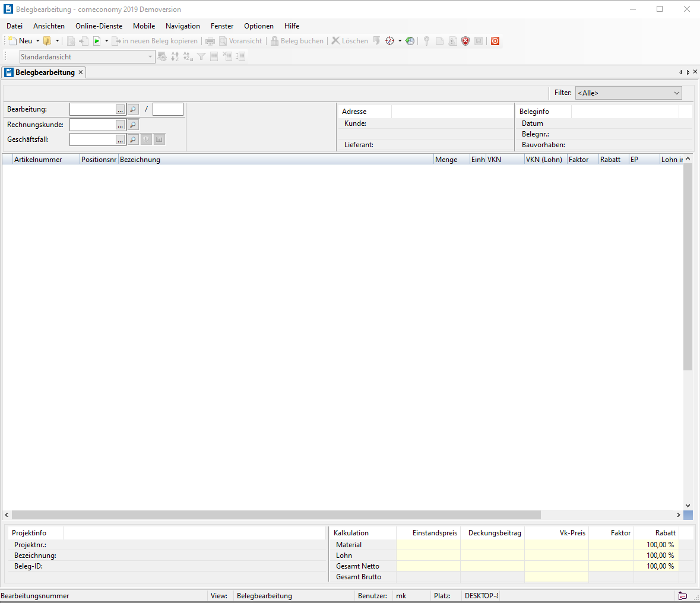Open dropdown arrow next to Neu
Screen dimensions: 700x603
[x=38, y=41]
